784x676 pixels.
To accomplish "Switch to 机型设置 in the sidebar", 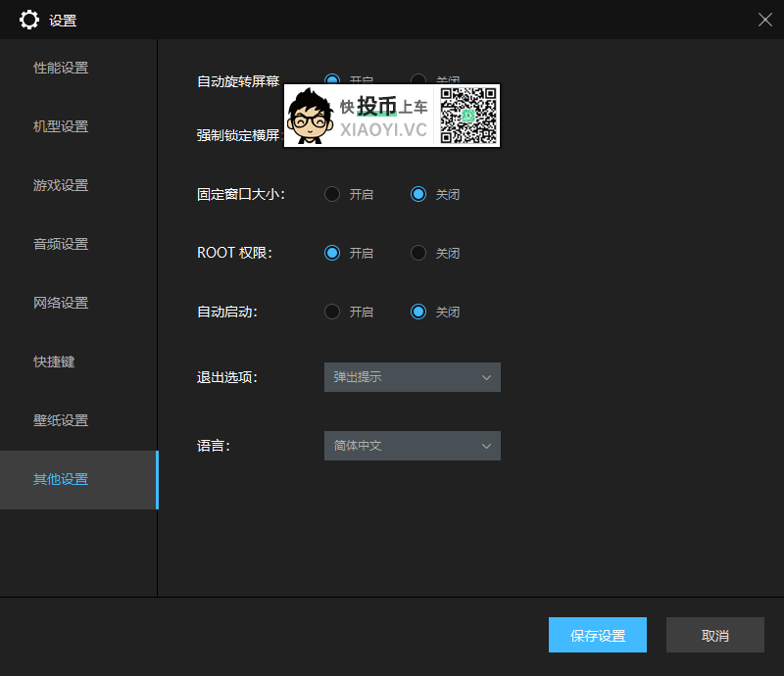I will point(61,126).
